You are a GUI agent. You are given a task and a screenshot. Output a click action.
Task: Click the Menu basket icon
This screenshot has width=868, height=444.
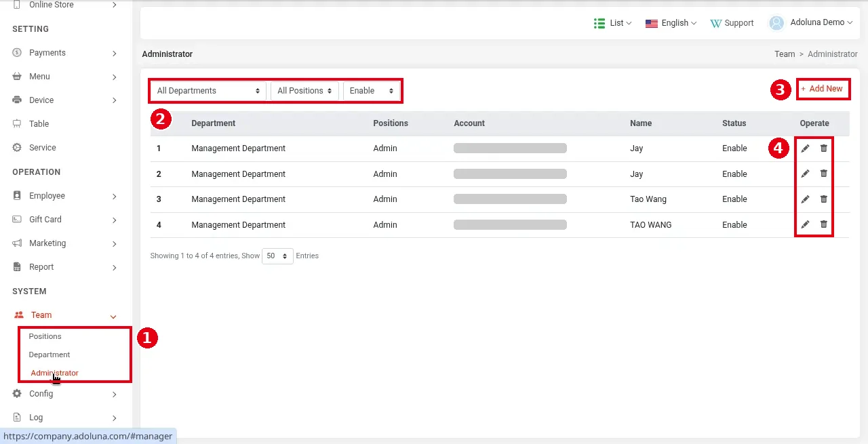click(17, 77)
